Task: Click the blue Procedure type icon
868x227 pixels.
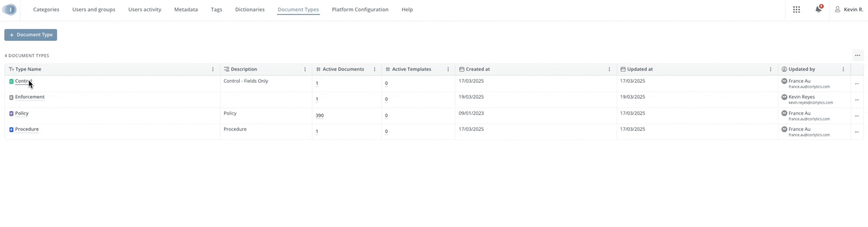Action: coord(11,130)
